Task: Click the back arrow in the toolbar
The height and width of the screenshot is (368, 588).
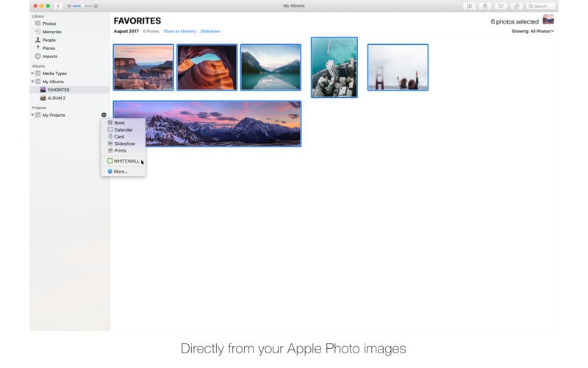Action: coord(58,6)
